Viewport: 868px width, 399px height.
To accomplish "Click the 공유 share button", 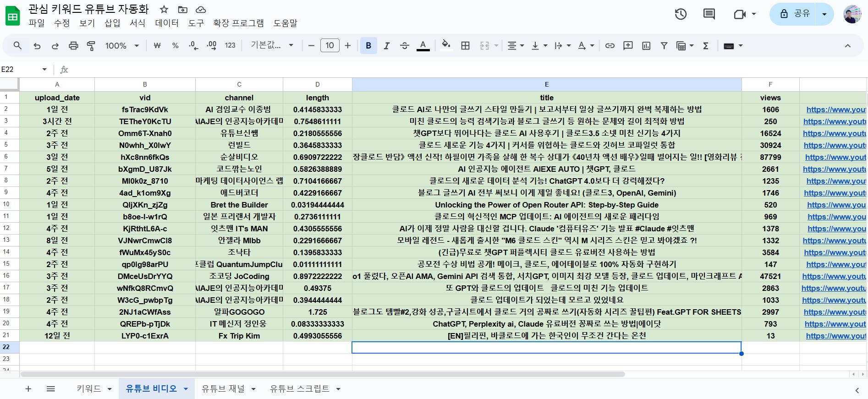I will pyautogui.click(x=795, y=14).
